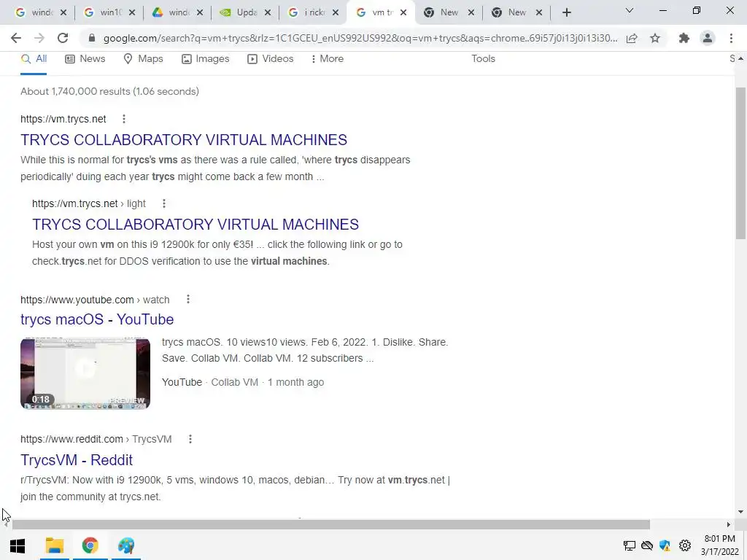Screen dimensions: 747x560
Task: Close the Google Drive 'wind' tab
Action: (200, 12)
